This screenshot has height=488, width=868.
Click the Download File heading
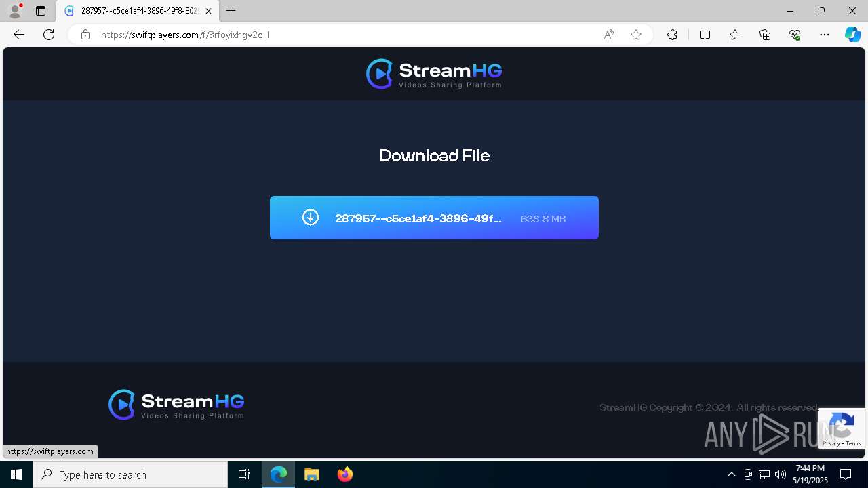(x=435, y=155)
